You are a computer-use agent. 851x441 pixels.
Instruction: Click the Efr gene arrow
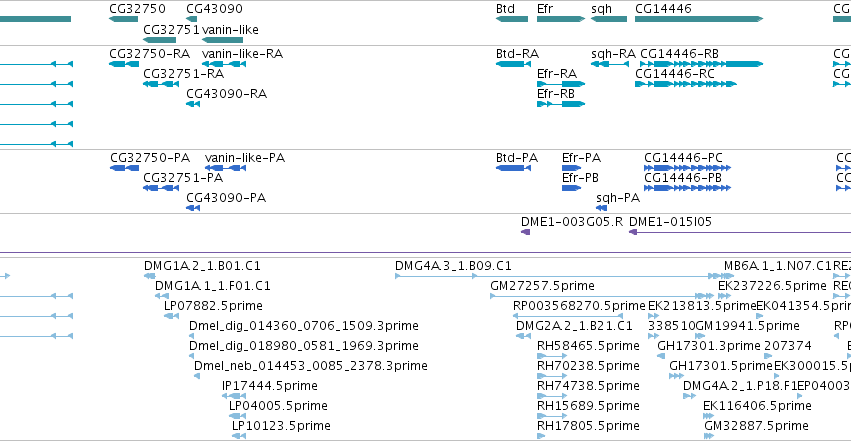point(561,19)
